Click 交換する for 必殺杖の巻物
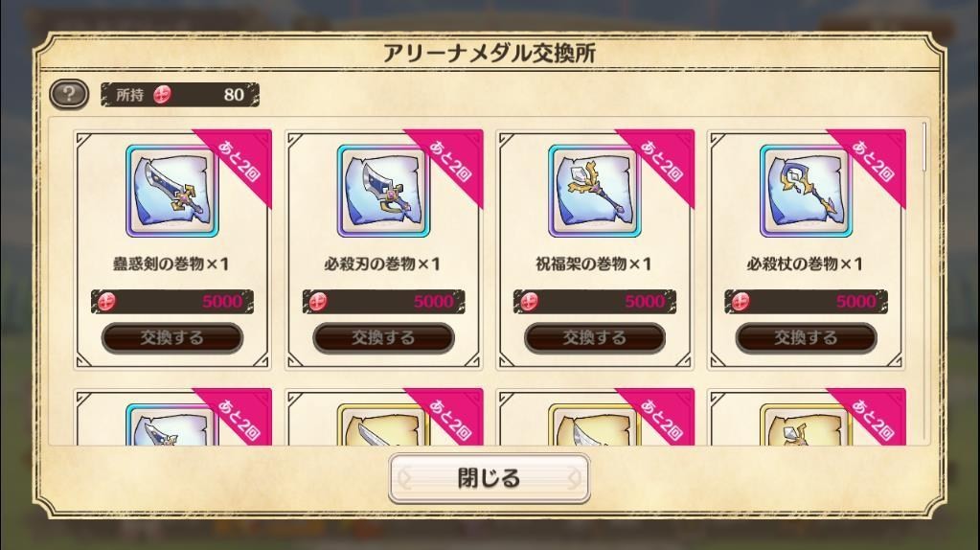 coord(807,338)
